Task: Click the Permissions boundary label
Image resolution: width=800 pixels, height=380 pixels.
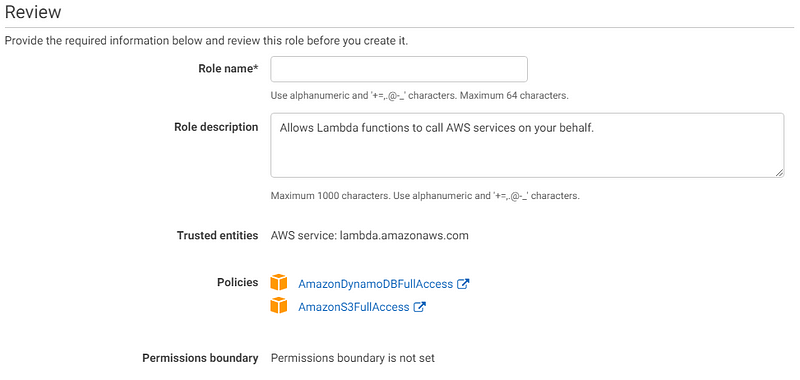Action: (x=200, y=358)
